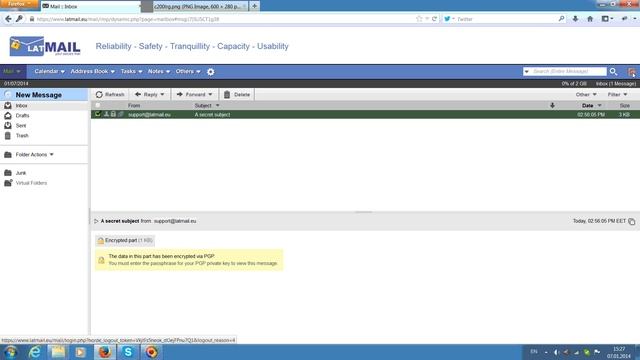Open the Firefox menu button
The image size is (640, 360).
click(x=19, y=4)
